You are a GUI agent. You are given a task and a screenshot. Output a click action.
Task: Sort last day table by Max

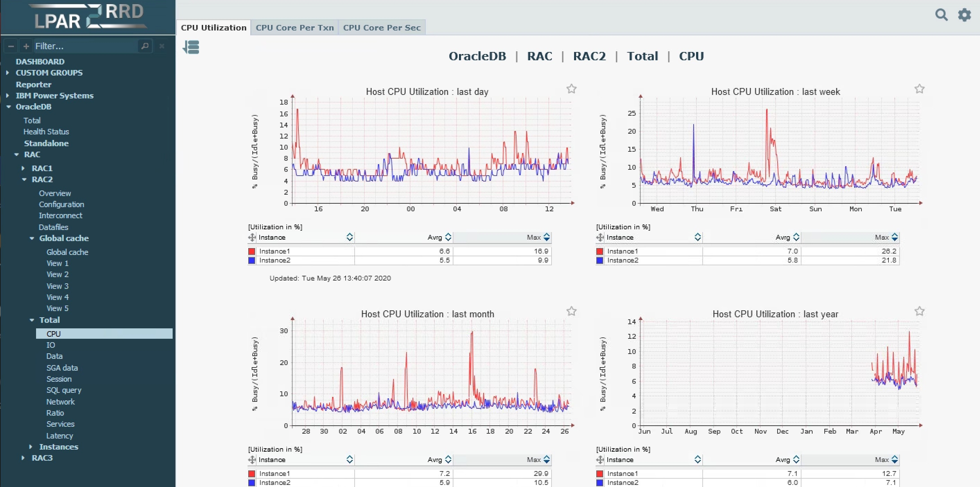(547, 237)
